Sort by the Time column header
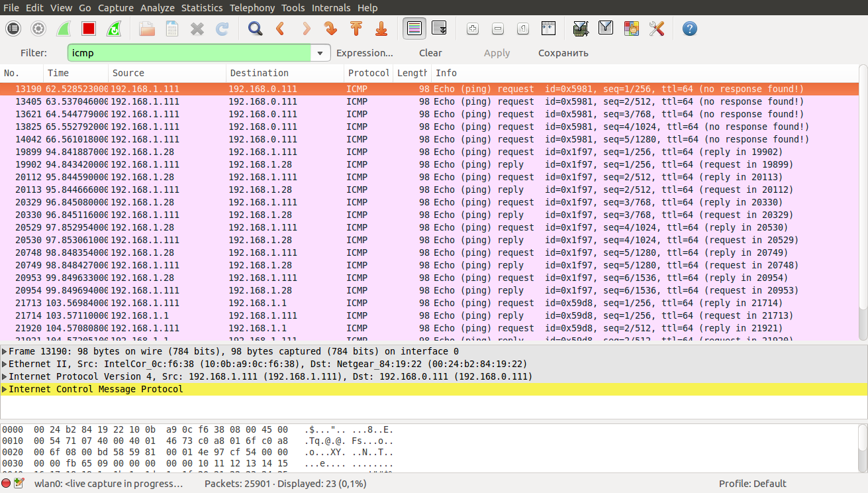Viewport: 868px width, 493px height. pyautogui.click(x=76, y=73)
